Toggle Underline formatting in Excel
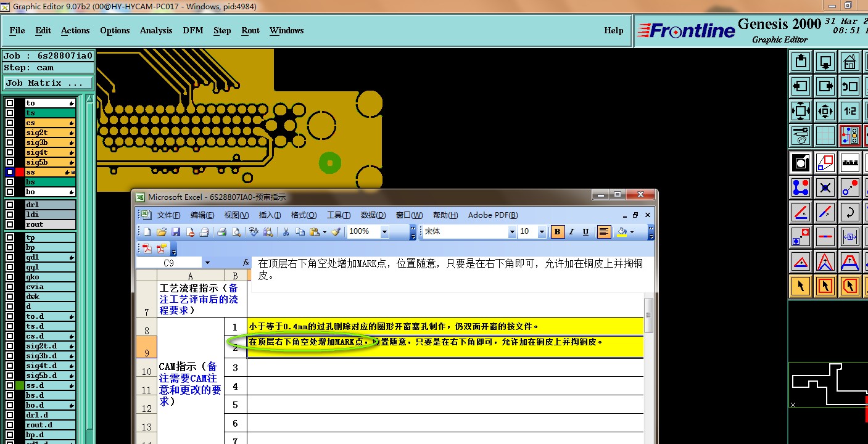Viewport: 868px width, 444px height. [585, 232]
